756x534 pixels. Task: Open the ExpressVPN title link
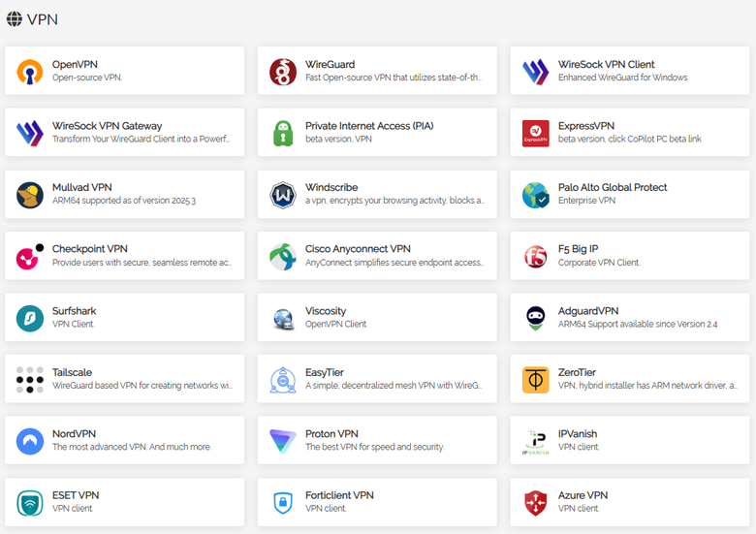pyautogui.click(x=585, y=126)
